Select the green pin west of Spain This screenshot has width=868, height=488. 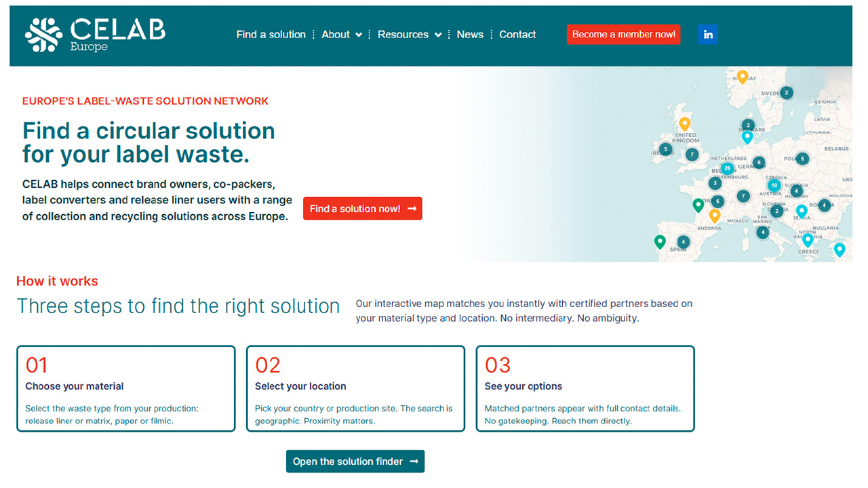(660, 242)
